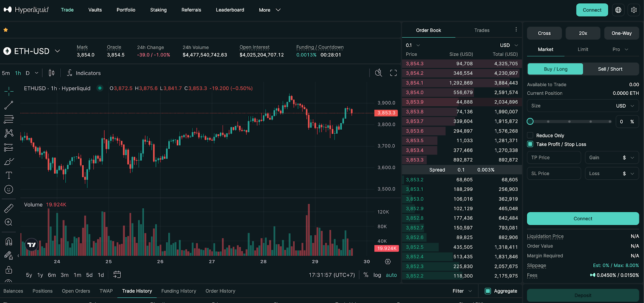
Task: Toggle the magnet mode icon
Action: [x=9, y=241]
